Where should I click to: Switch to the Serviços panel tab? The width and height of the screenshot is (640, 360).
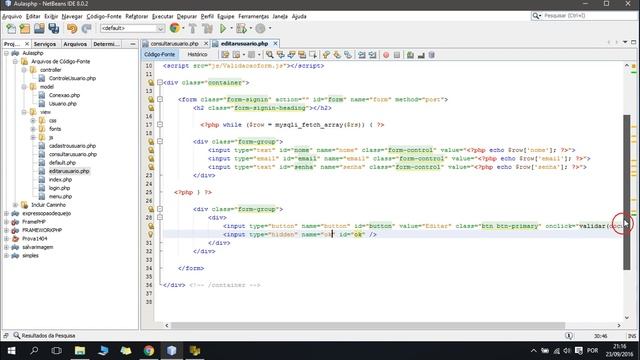44,44
